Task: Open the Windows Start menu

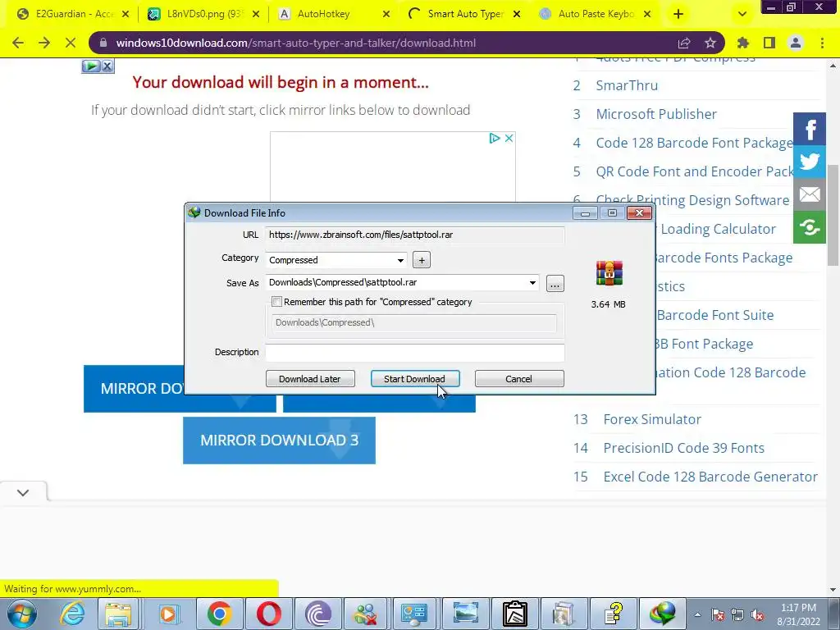Action: tap(21, 614)
